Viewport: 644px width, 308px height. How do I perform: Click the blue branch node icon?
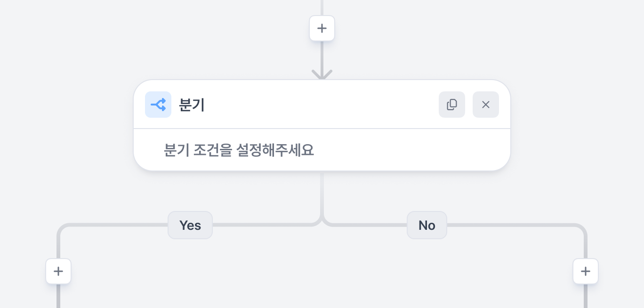click(158, 105)
